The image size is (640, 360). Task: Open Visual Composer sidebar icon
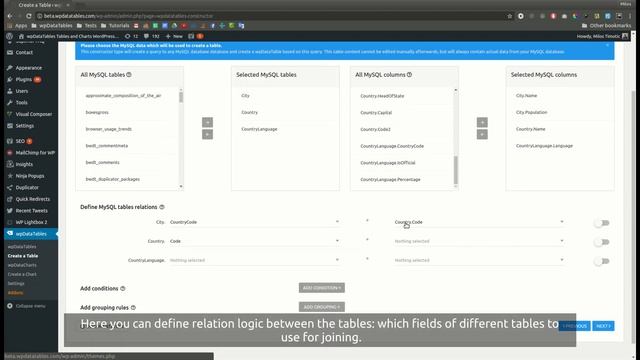pyautogui.click(x=10, y=114)
